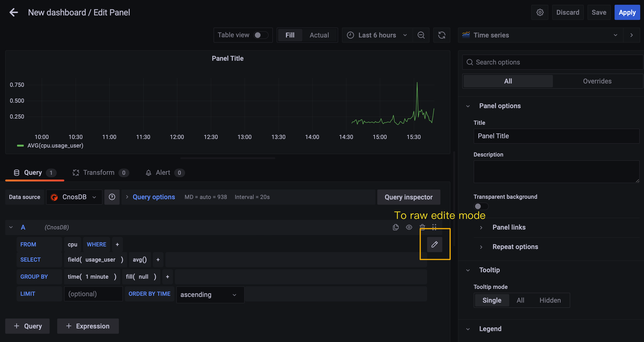Switch to the Overrides tab
The height and width of the screenshot is (342, 644).
597,81
